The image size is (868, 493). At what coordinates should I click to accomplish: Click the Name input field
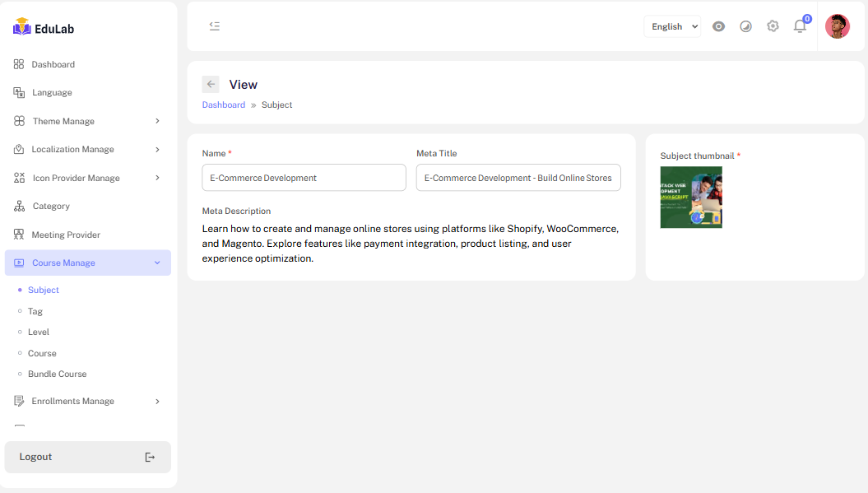[x=304, y=178]
